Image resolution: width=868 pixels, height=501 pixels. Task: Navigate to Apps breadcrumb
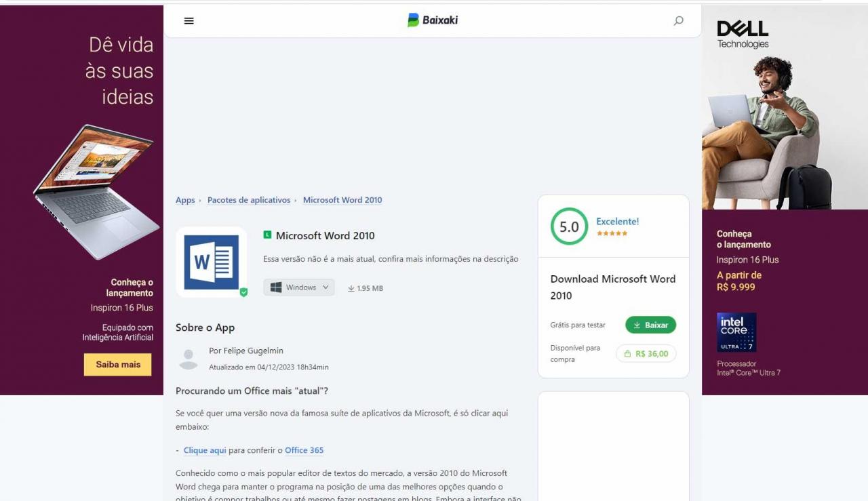[x=185, y=200]
